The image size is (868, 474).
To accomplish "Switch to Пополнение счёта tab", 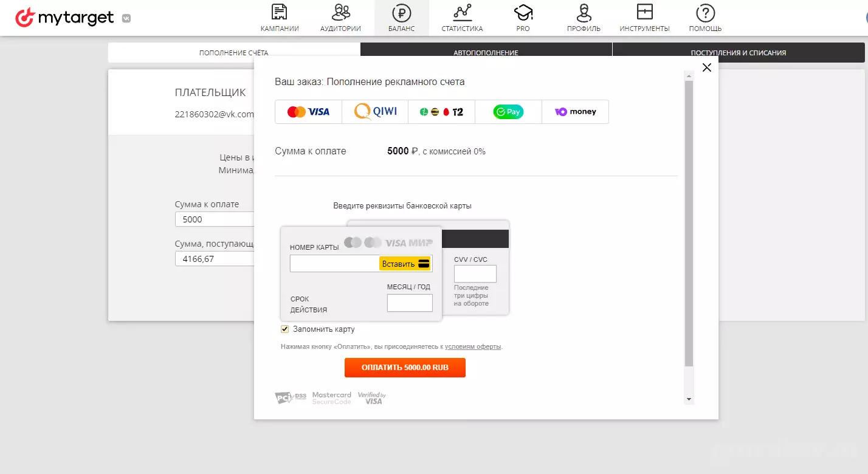I will 234,53.
